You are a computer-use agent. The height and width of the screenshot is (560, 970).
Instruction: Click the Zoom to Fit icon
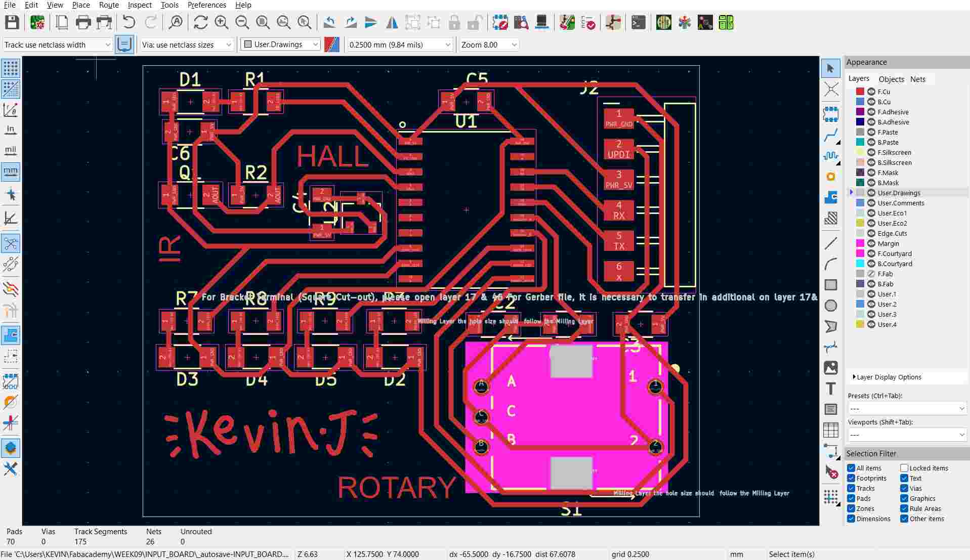(263, 22)
